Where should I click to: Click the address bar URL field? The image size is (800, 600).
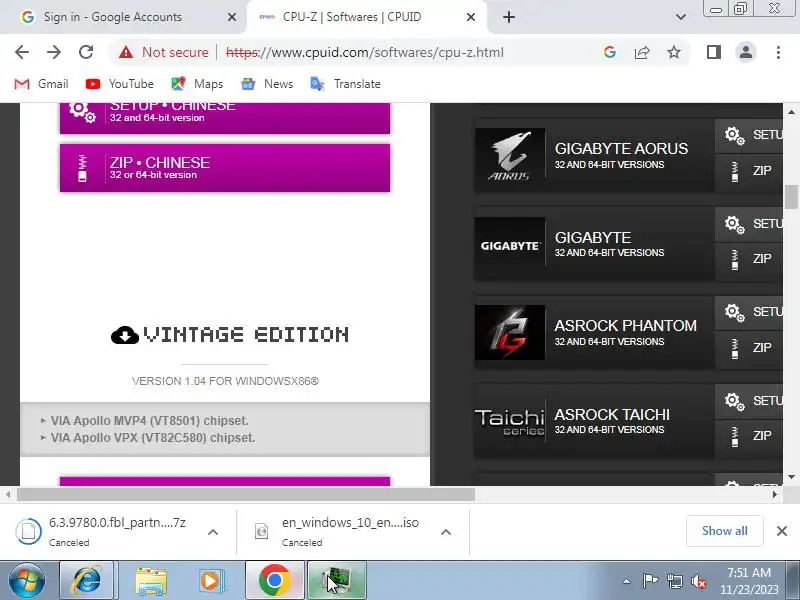364,52
